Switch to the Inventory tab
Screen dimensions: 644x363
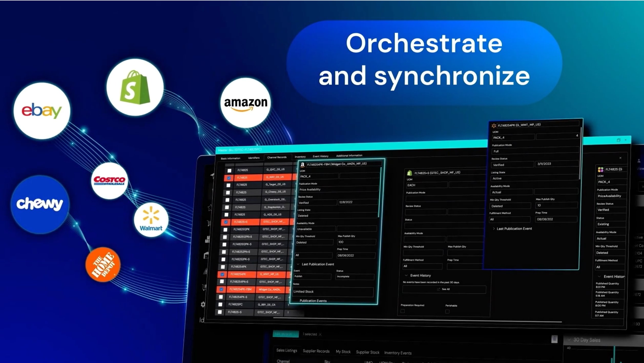click(x=300, y=157)
